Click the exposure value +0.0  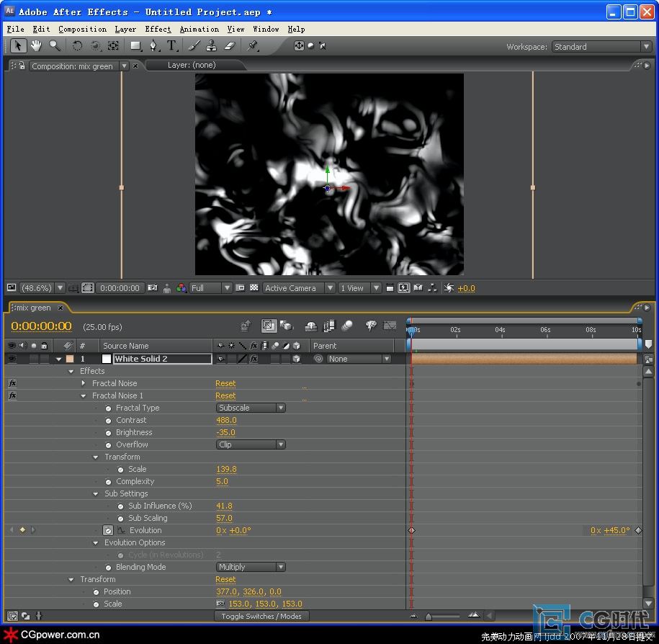466,288
